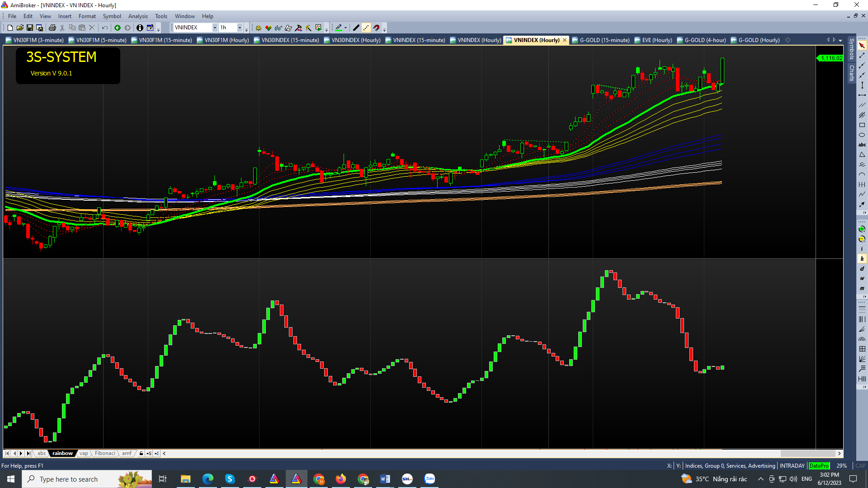Switch to the G-GOLD (4-hour) tab
This screenshot has width=868, height=488.
click(x=705, y=40)
